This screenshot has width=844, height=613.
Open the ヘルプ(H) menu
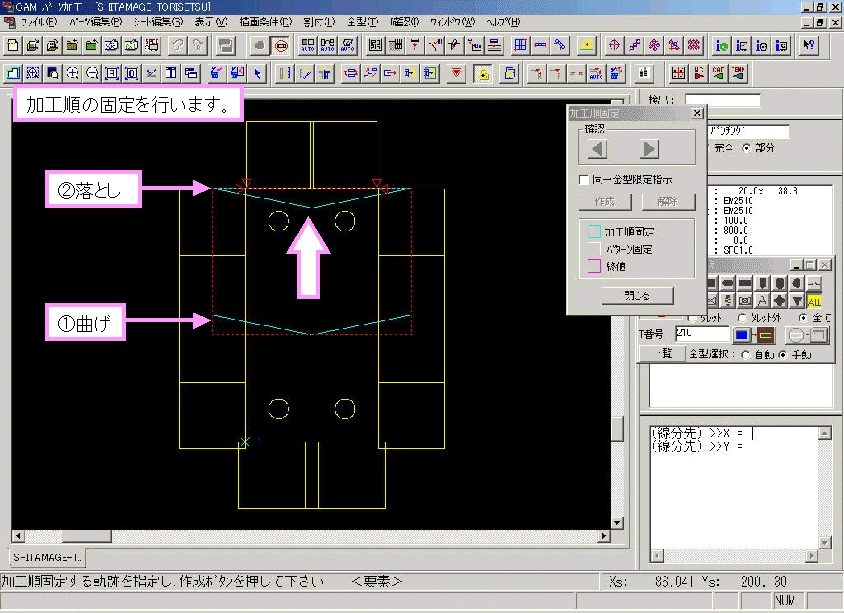click(x=503, y=22)
